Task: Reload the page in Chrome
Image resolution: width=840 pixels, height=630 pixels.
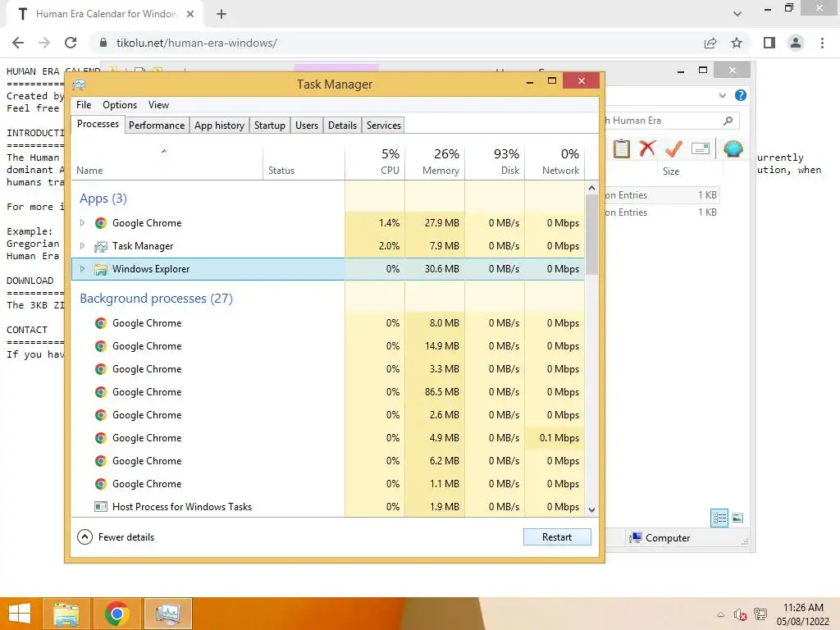Action: click(71, 43)
